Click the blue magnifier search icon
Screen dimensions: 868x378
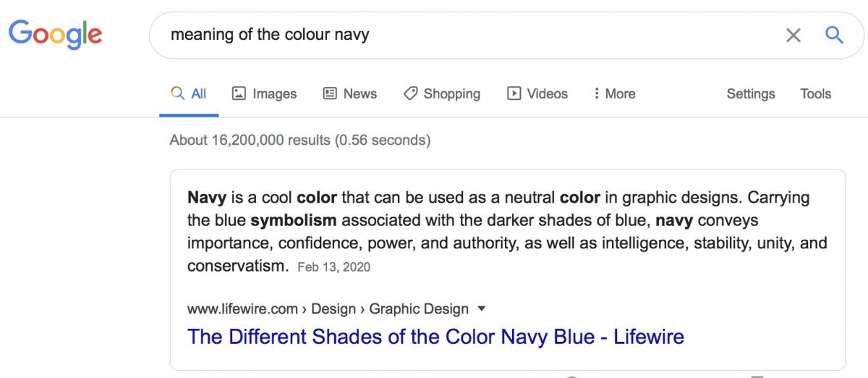click(834, 35)
